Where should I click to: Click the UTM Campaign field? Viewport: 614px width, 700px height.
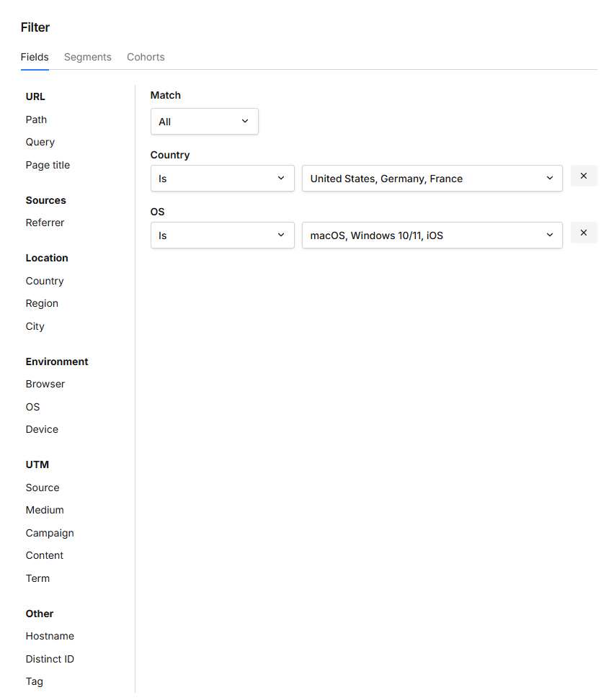coord(50,533)
